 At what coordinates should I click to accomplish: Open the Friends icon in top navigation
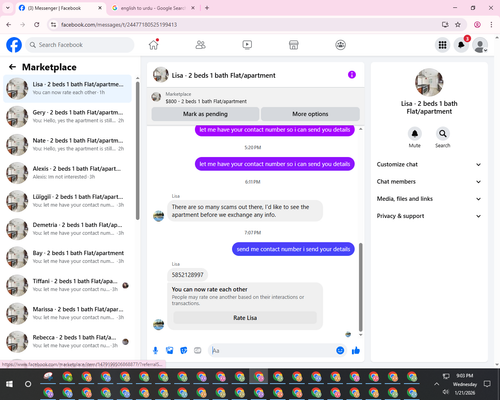(200, 45)
